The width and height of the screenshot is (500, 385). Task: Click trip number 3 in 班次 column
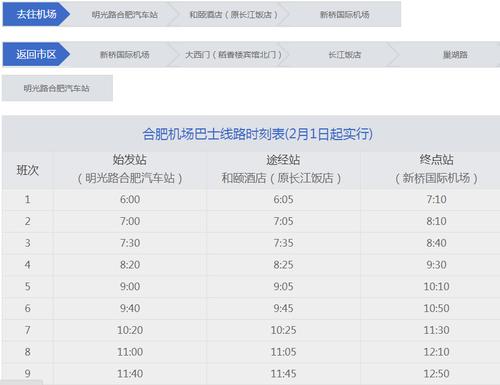(x=28, y=243)
